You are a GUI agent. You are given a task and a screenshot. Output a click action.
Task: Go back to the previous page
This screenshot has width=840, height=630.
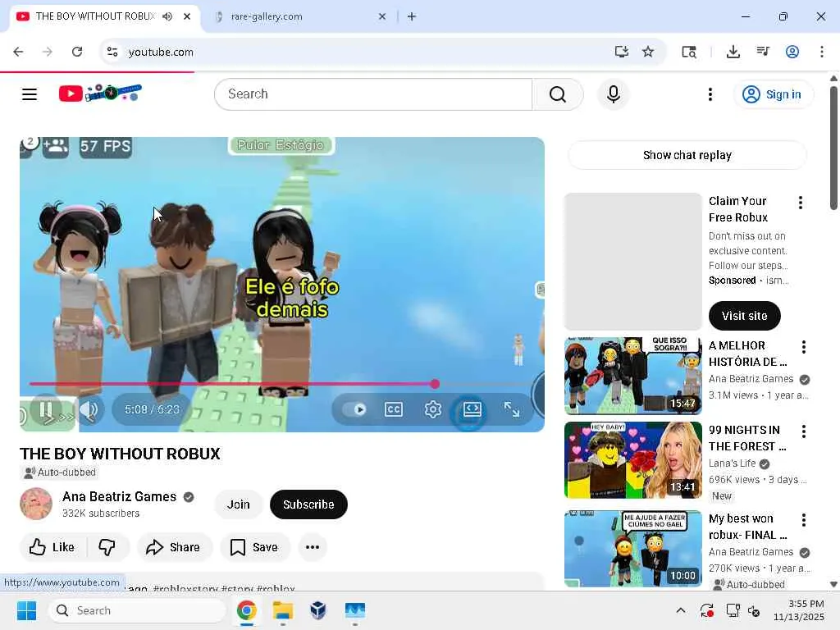[18, 52]
